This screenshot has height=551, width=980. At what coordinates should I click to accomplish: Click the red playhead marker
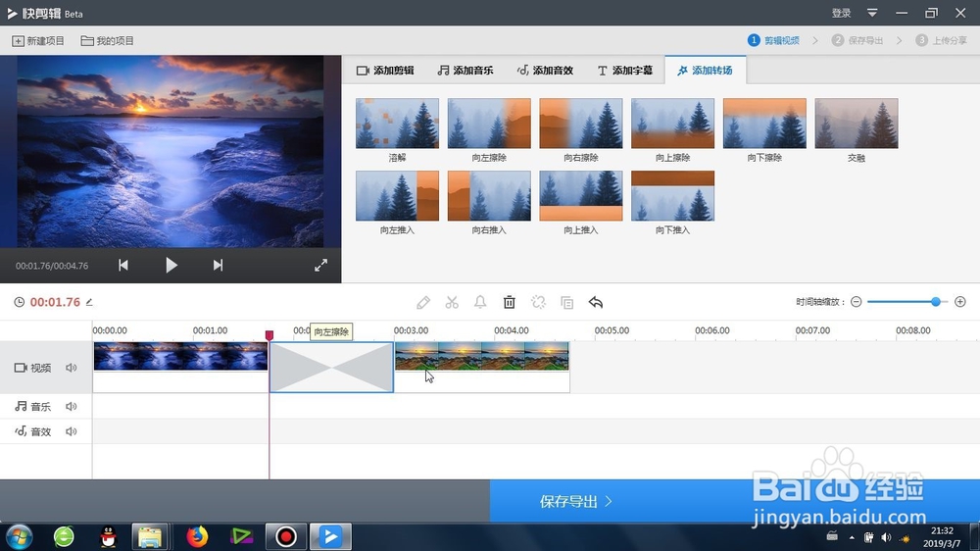[269, 336]
